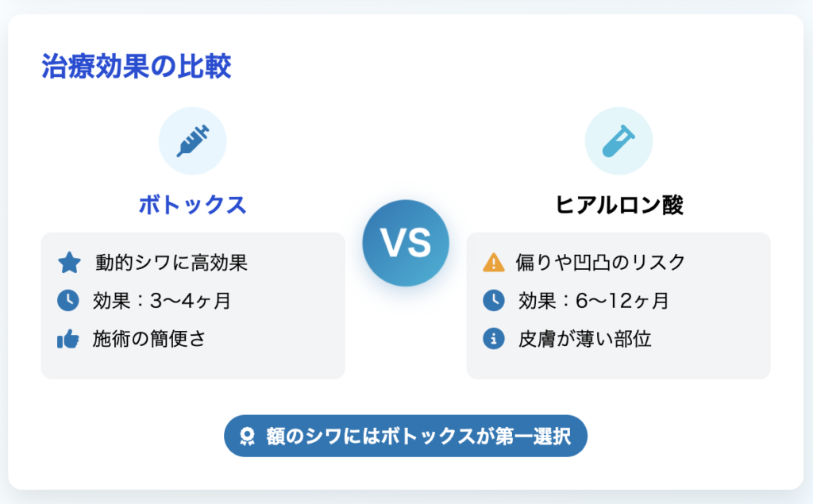Click the award ribbon icon in the blue pill

(248, 436)
